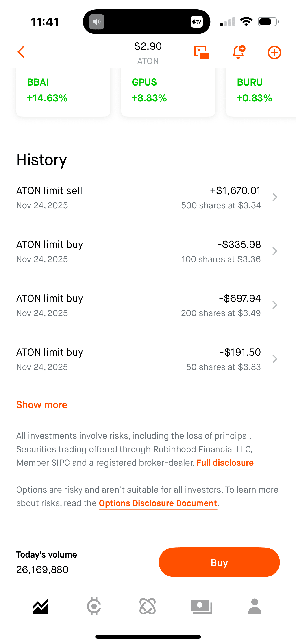Image resolution: width=296 pixels, height=644 pixels.
Task: Tap the plus circle to add to a list
Action: coord(274,53)
